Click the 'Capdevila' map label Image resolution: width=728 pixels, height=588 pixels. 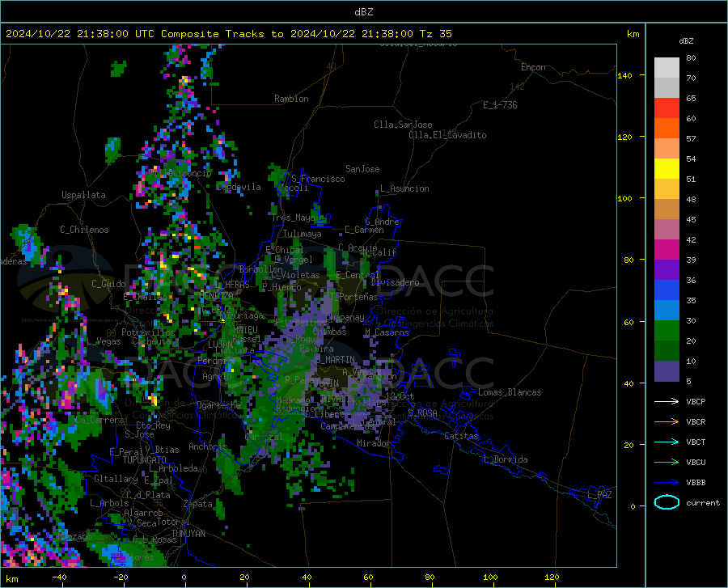point(239,187)
